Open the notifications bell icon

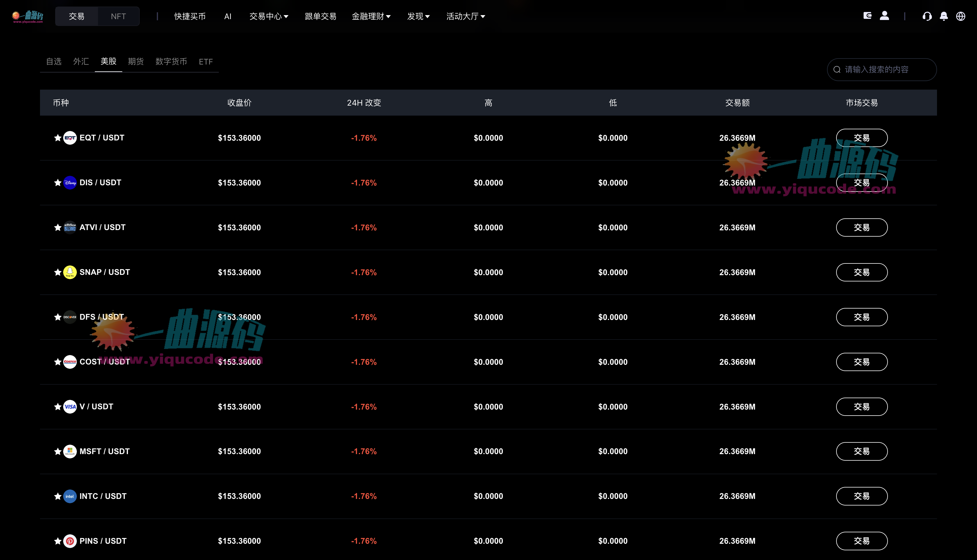[944, 16]
